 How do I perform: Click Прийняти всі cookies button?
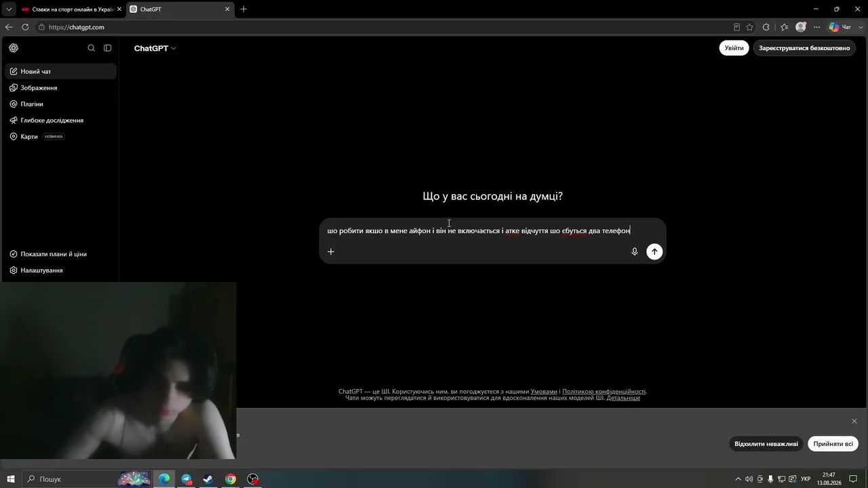tap(833, 444)
